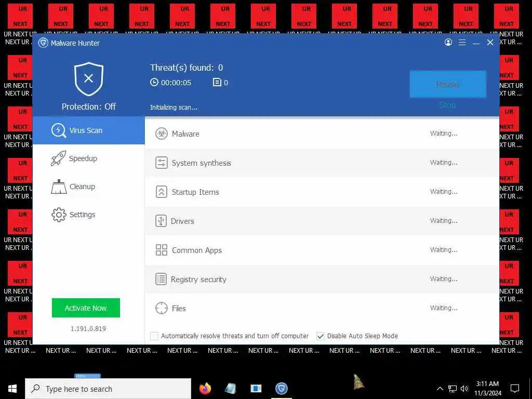Open the Malware Hunter taskbar icon

coord(281,389)
